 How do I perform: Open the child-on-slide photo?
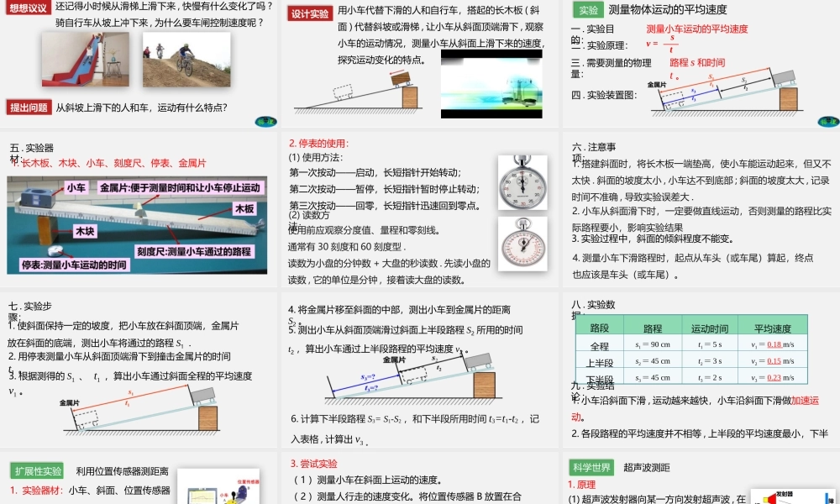pos(86,59)
